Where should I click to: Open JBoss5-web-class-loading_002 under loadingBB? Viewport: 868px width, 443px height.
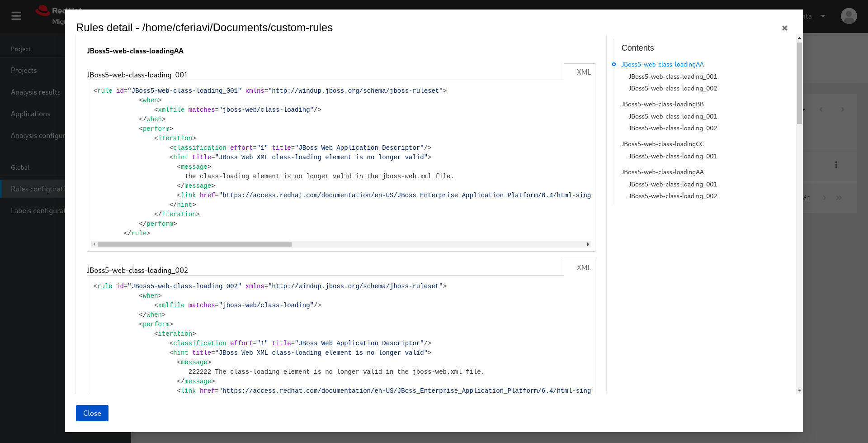[672, 128]
